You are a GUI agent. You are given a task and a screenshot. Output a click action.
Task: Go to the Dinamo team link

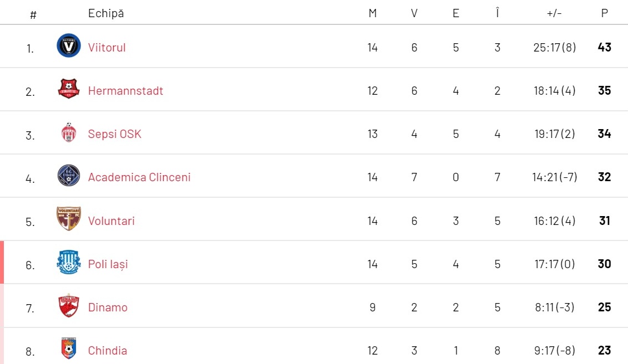[108, 307]
